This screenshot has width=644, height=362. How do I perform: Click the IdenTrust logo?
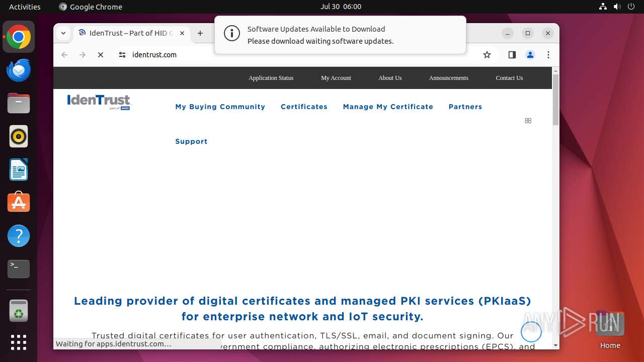[x=99, y=102]
